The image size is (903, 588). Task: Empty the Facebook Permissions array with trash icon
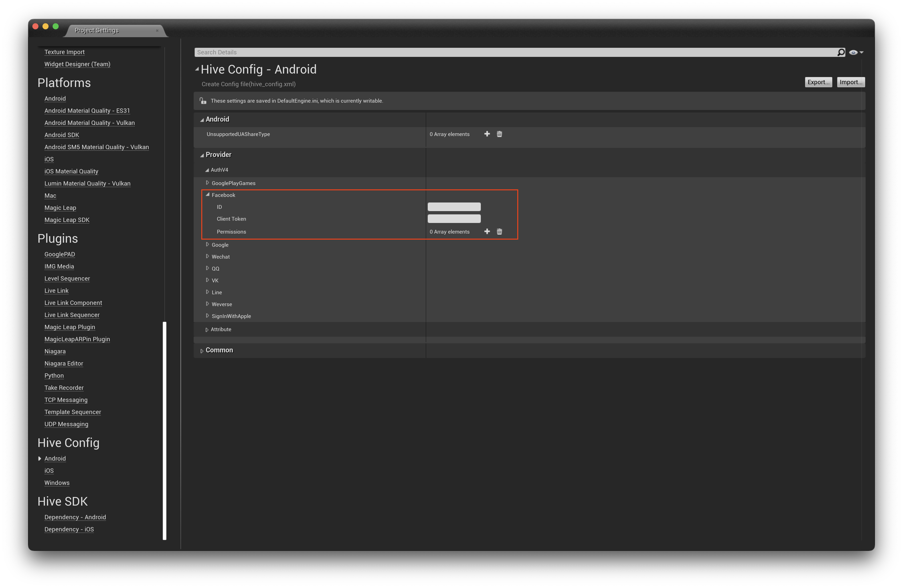499,231
